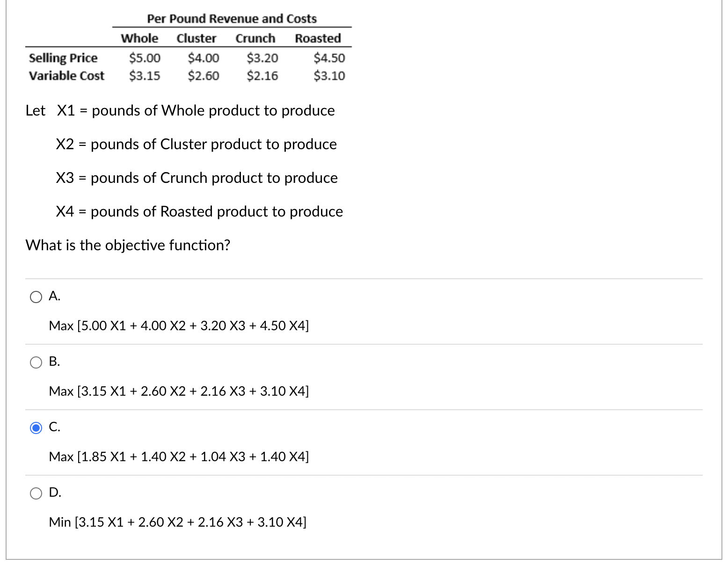Select answer option C radio button

[x=36, y=427]
